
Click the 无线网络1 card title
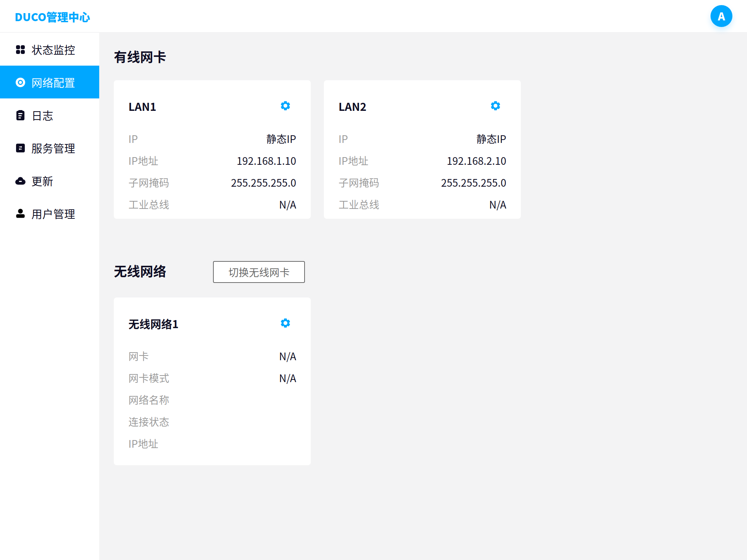[153, 324]
